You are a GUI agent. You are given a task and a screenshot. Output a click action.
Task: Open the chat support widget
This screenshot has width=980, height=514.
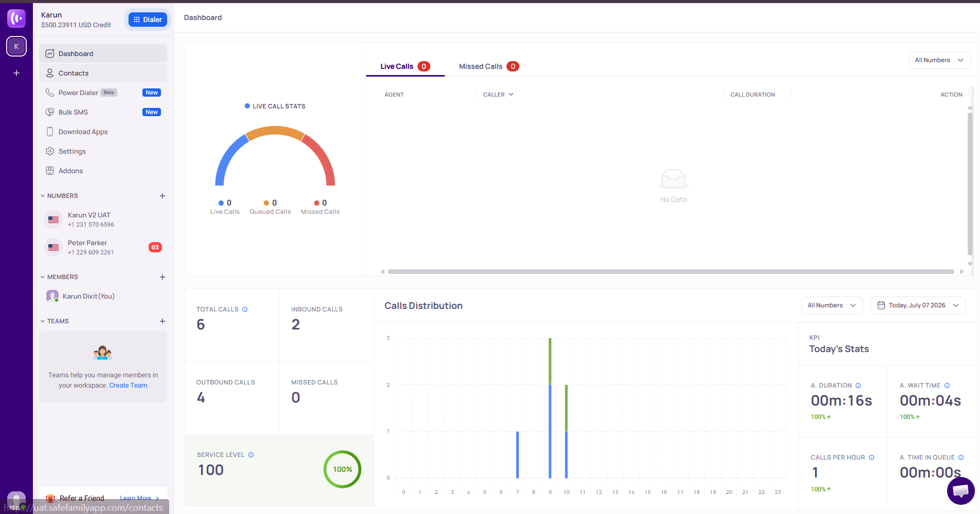point(960,491)
